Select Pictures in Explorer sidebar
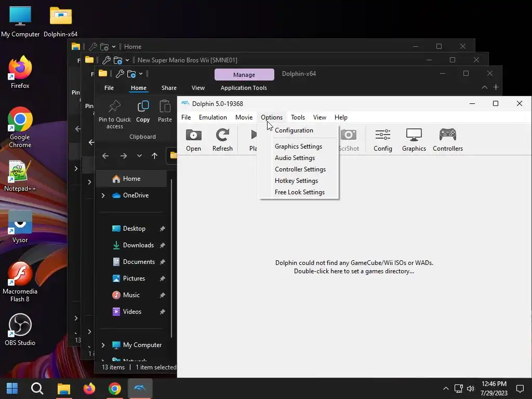The image size is (532, 399). point(134,278)
